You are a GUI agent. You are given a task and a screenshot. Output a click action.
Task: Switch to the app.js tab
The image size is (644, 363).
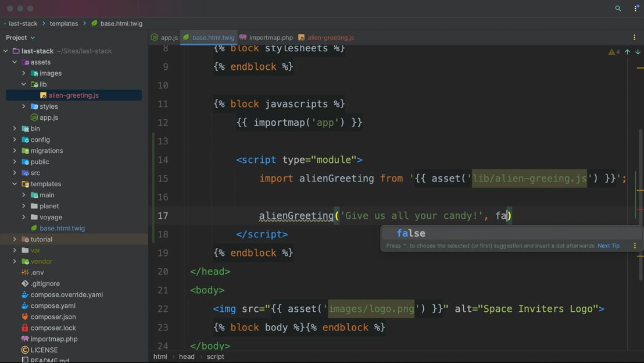coord(164,37)
